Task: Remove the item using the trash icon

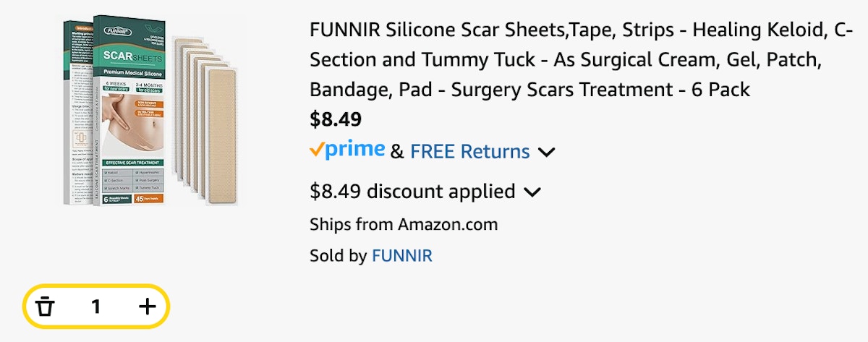Action: (x=46, y=307)
